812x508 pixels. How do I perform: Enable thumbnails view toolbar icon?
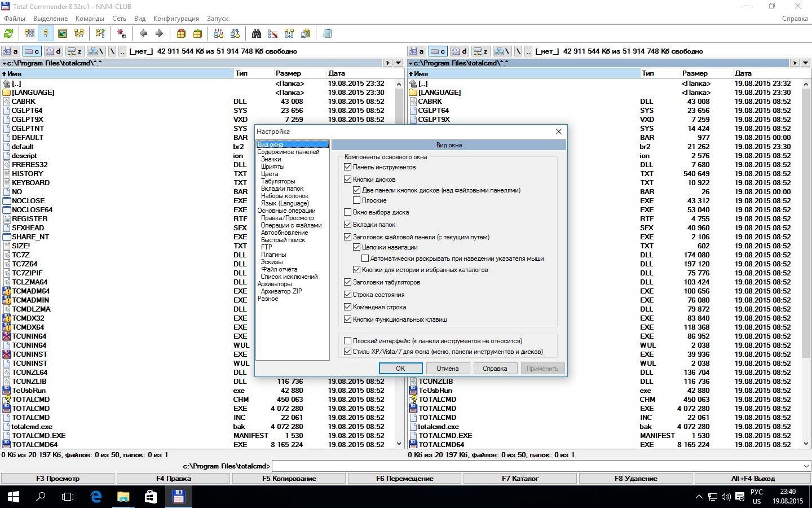[x=63, y=34]
